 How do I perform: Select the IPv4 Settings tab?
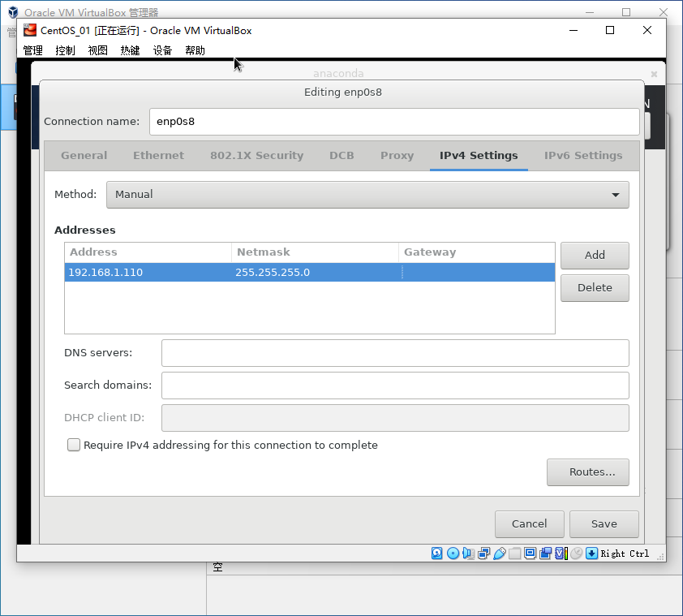(x=479, y=156)
